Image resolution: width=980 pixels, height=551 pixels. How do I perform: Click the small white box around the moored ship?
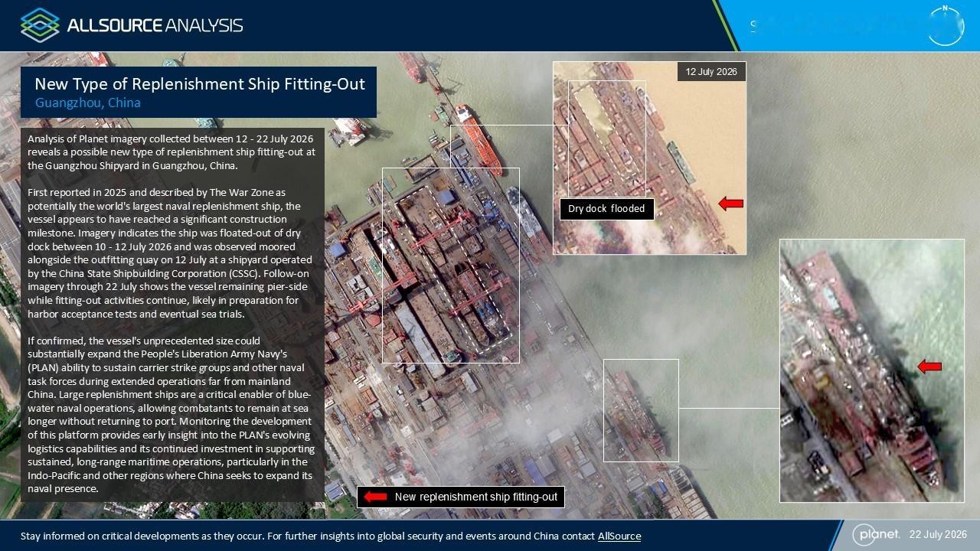pyautogui.click(x=641, y=410)
